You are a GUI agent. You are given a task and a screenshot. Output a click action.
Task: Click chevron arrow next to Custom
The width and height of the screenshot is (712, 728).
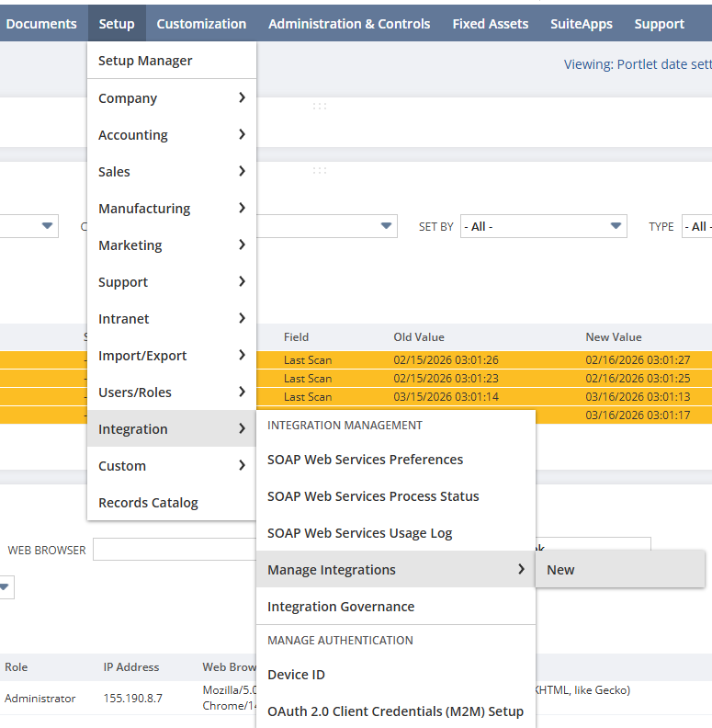coord(242,465)
